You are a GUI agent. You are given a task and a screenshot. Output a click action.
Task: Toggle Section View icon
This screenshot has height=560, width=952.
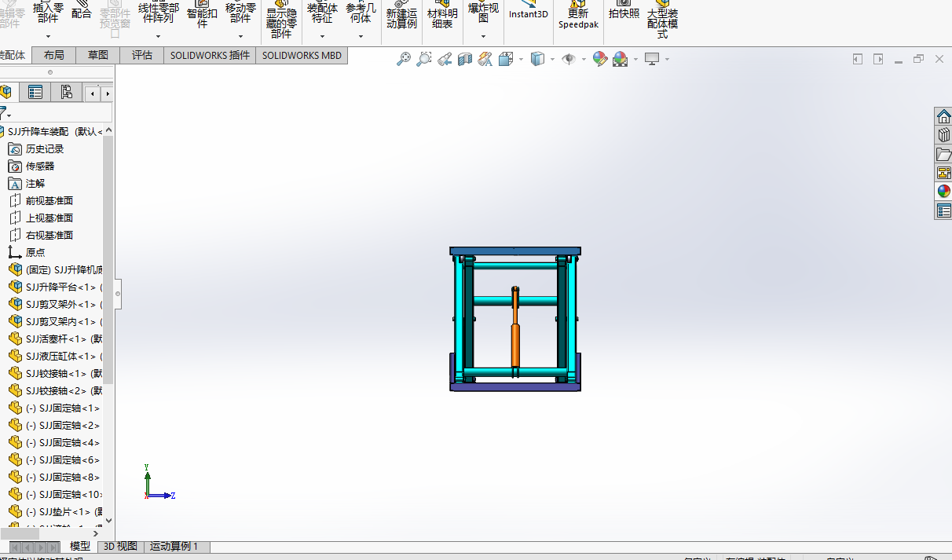point(465,59)
